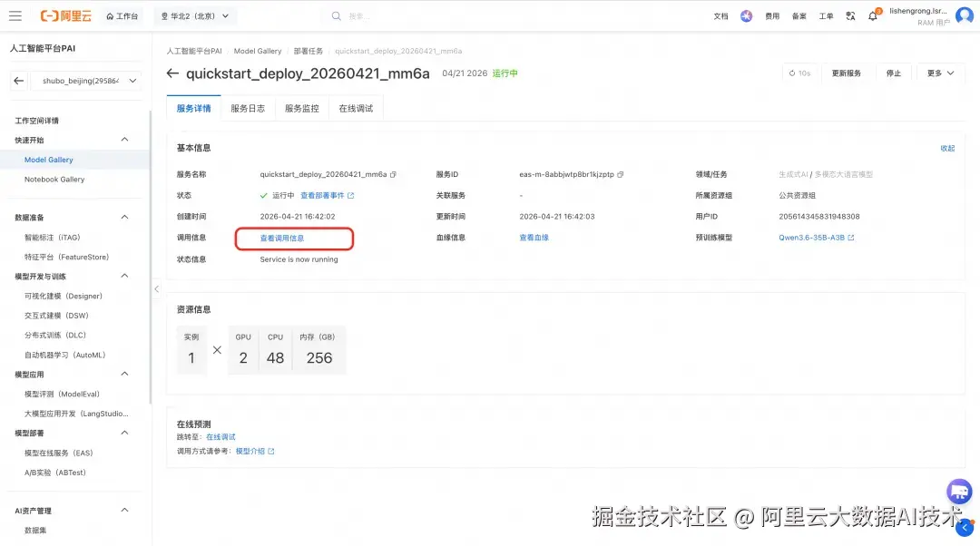Select Notebook Gallery in sidebar
980x546 pixels.
pyautogui.click(x=54, y=180)
